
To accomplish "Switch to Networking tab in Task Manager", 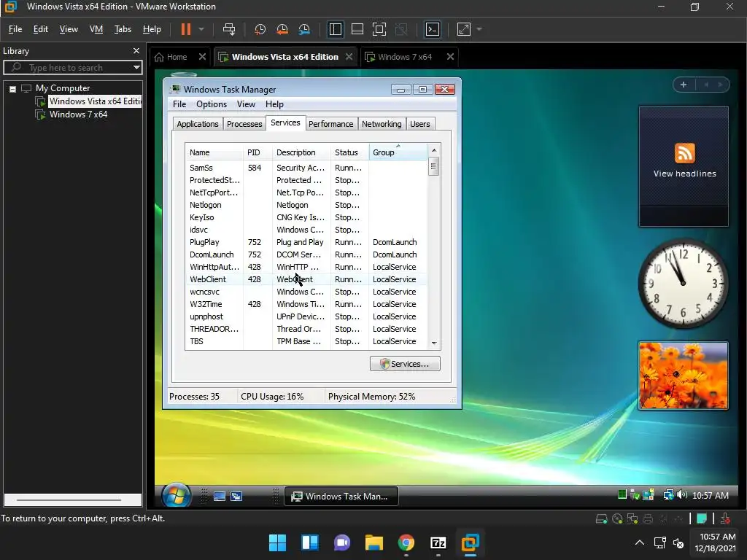I will coord(382,124).
